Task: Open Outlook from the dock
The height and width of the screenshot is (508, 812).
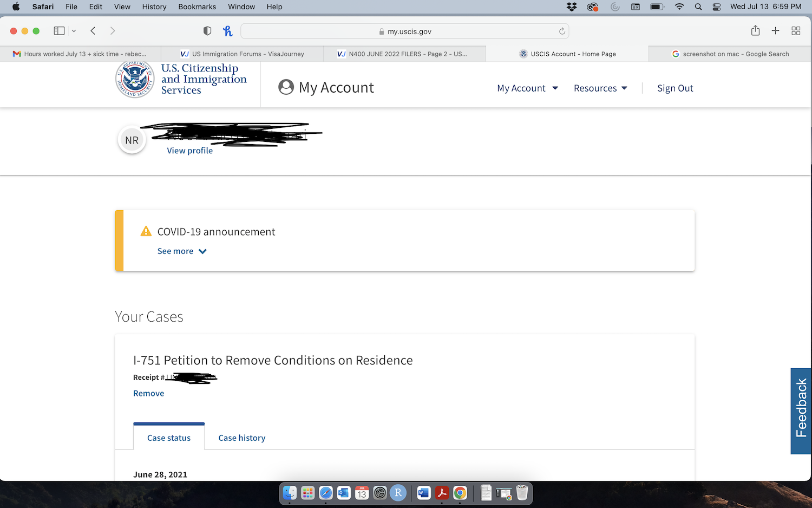Action: [x=344, y=493]
